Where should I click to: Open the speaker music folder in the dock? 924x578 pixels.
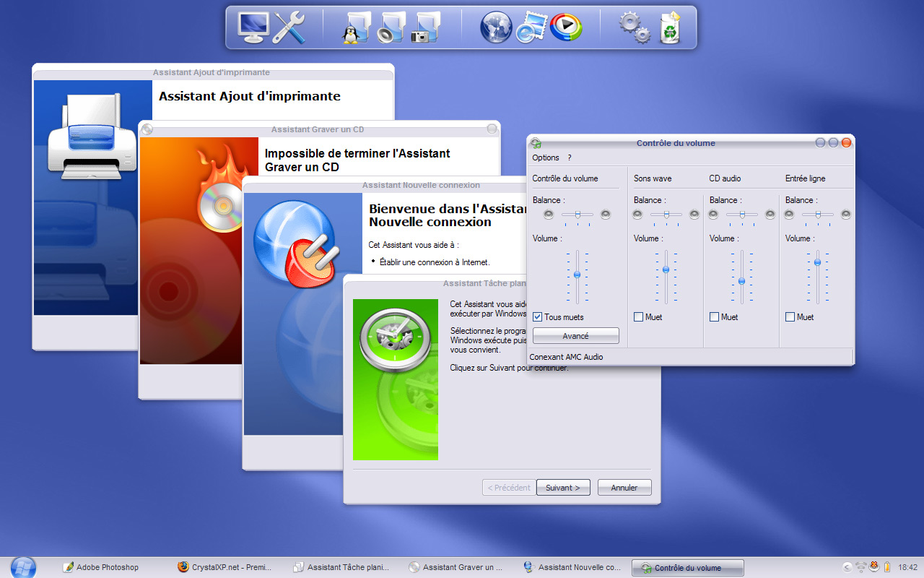click(x=391, y=27)
